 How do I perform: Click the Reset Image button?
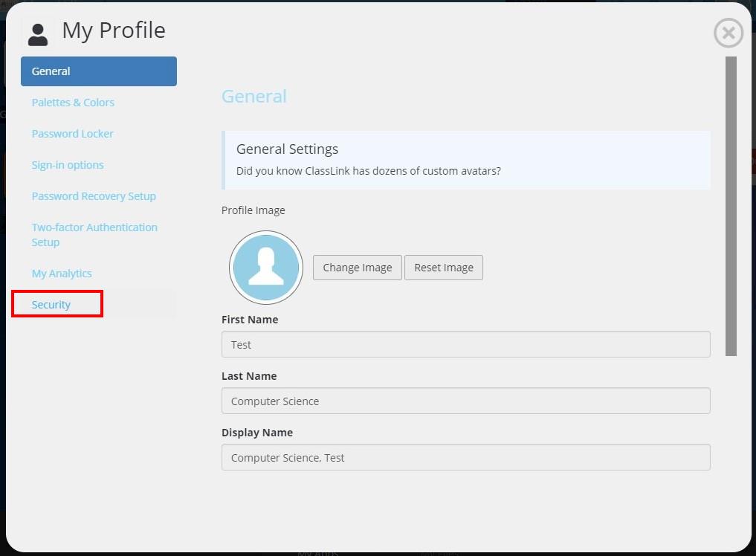click(444, 268)
